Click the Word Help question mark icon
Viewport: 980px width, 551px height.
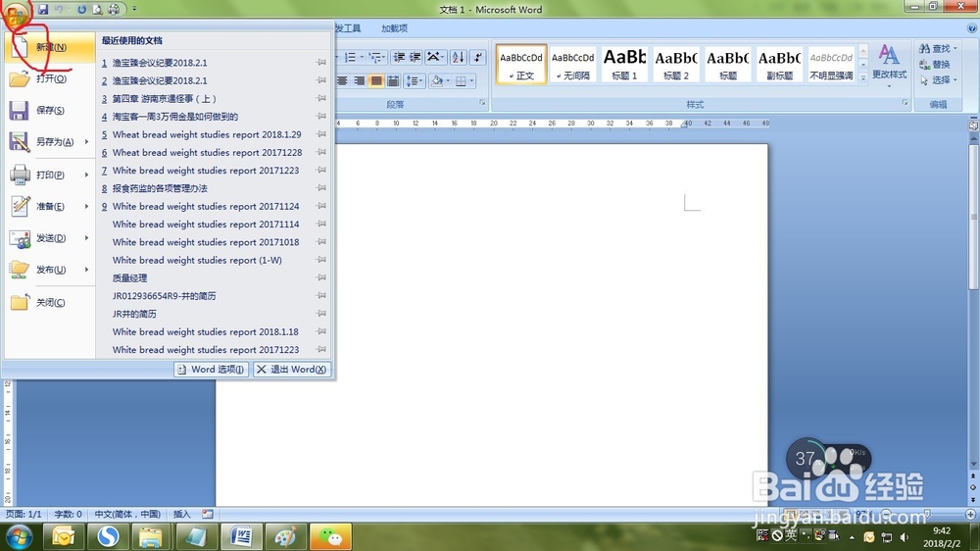click(x=972, y=28)
